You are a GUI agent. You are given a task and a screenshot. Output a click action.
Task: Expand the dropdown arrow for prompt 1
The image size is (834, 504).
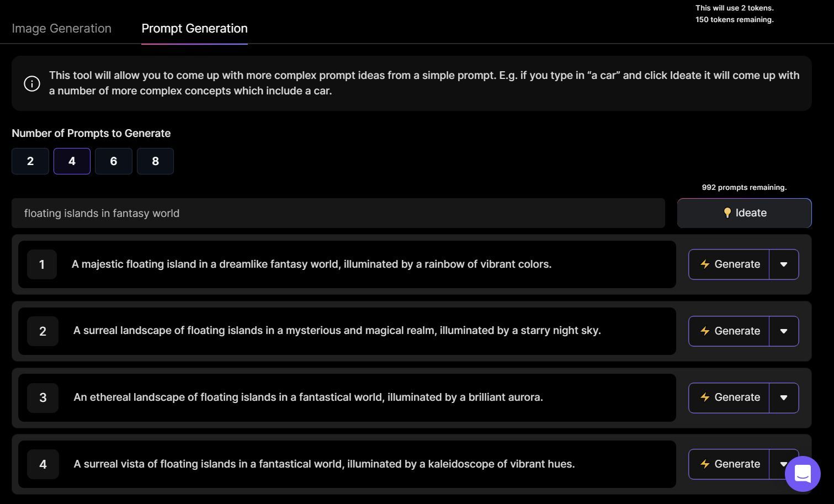[x=784, y=264]
